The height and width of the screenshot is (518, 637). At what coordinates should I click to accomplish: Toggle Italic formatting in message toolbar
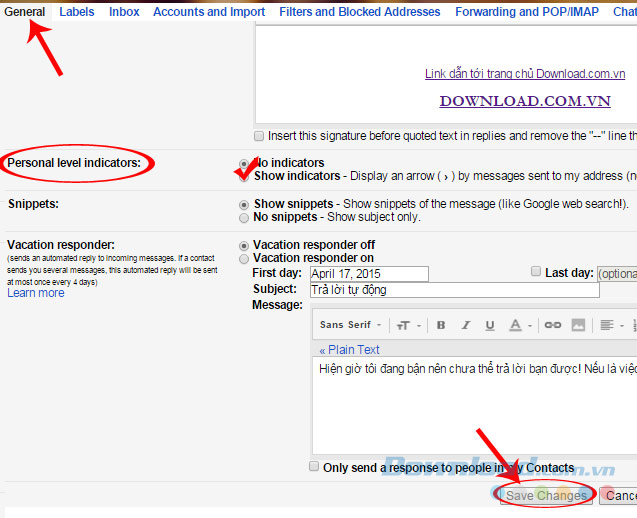[465, 325]
